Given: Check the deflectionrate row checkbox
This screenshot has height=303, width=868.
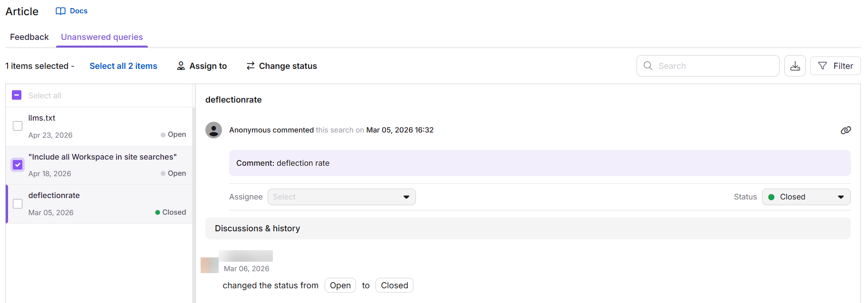Looking at the screenshot, I should [x=18, y=204].
